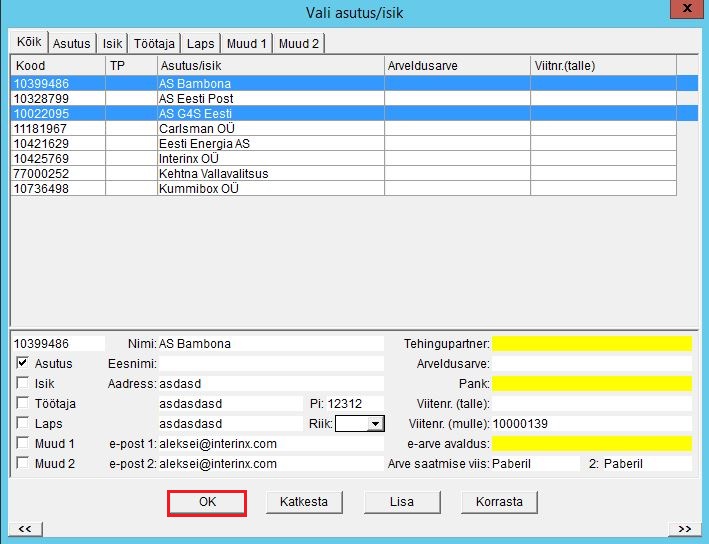Enable the Töötaja checkbox
Screen dimensions: 709x544
click(22, 402)
